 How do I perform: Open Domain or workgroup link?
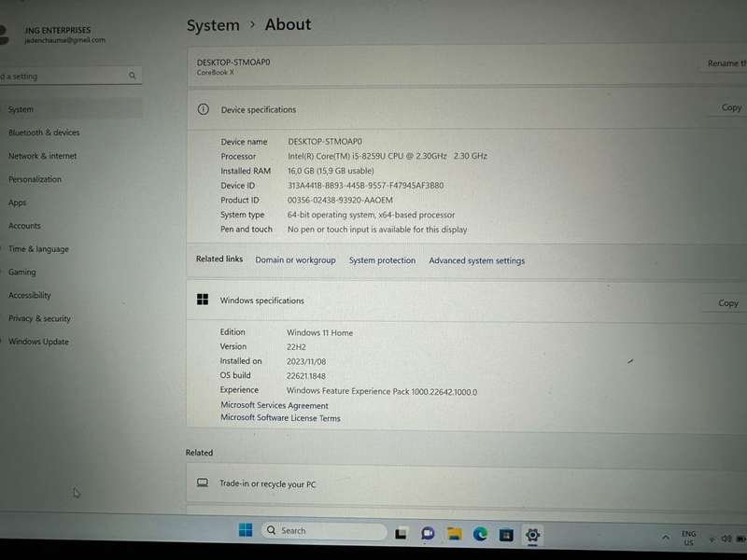coord(295,260)
